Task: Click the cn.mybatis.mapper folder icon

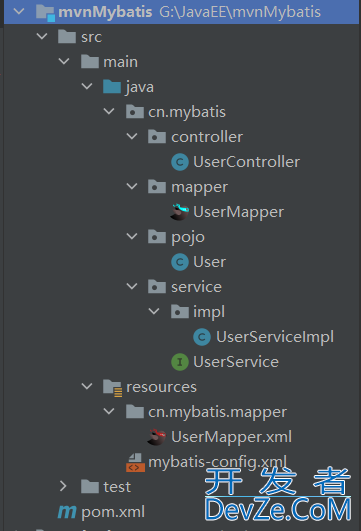Action: (x=135, y=411)
